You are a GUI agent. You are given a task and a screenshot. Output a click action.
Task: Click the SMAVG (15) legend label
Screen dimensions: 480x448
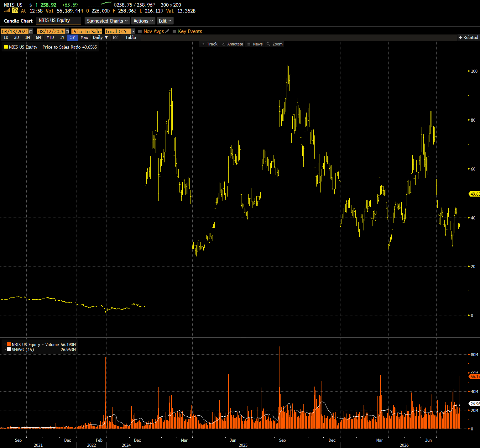(23, 350)
